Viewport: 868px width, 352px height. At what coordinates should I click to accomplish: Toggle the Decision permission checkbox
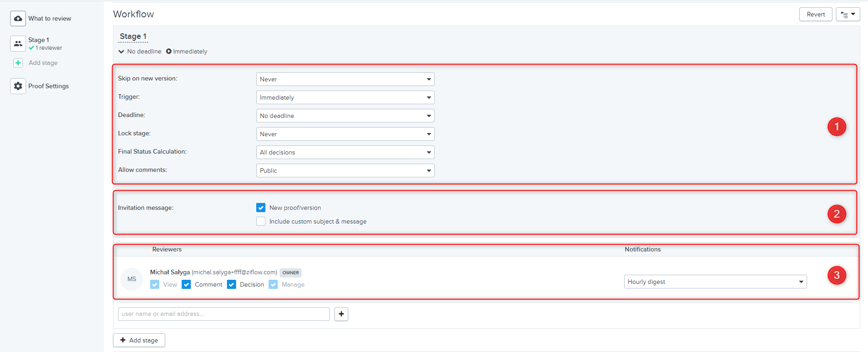232,284
